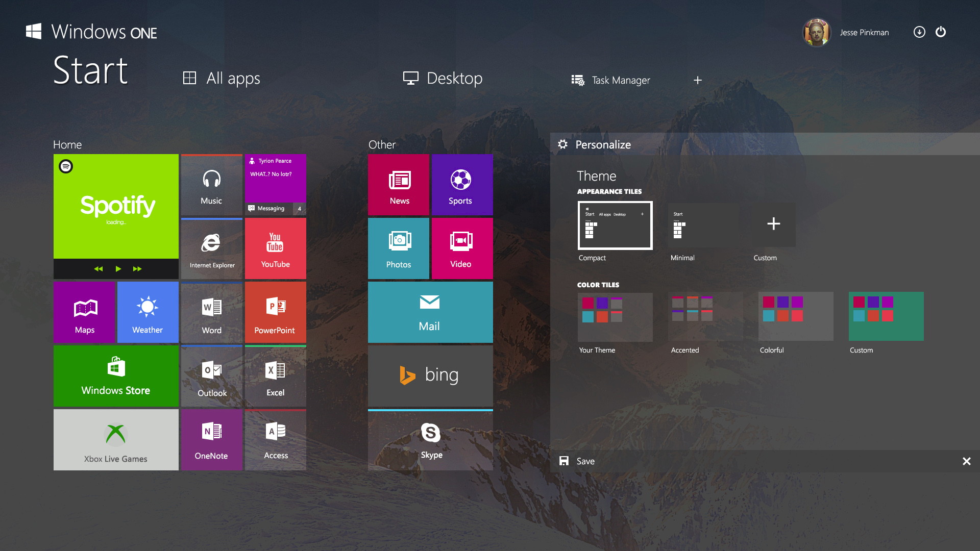The width and height of the screenshot is (980, 551).
Task: Open the Music tile
Action: tap(212, 185)
